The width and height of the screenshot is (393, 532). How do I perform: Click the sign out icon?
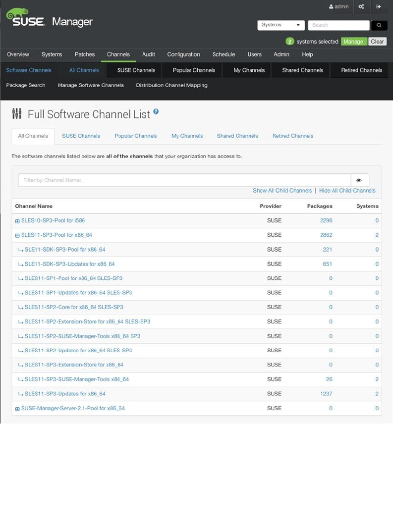click(379, 7)
